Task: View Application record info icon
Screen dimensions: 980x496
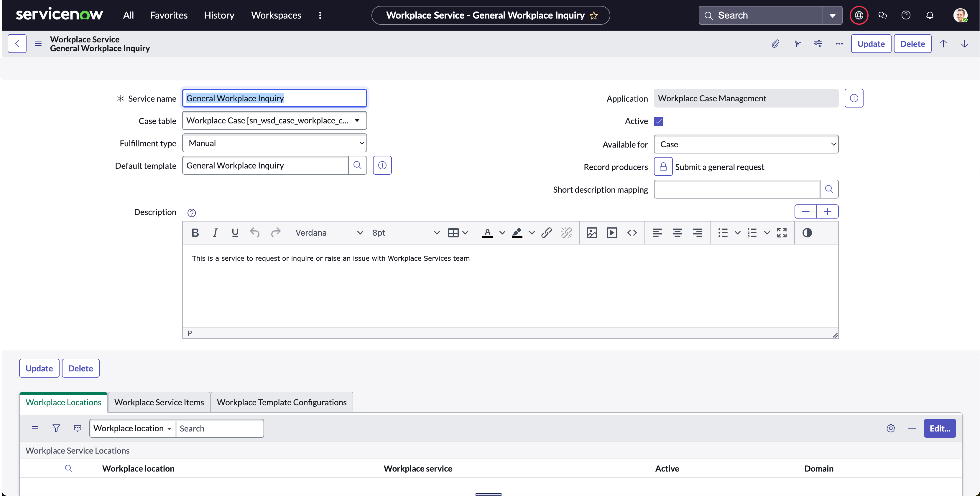Action: pyautogui.click(x=854, y=98)
